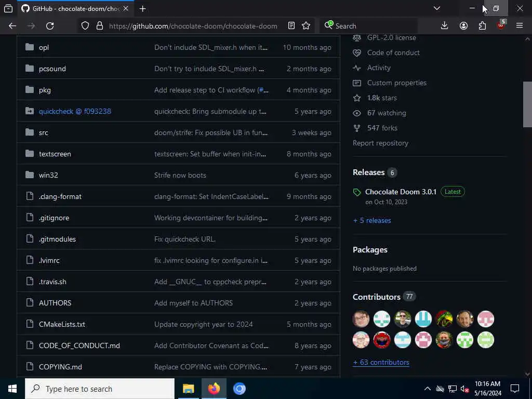The height and width of the screenshot is (399, 532).
Task: Open the extensions puzzle icon
Action: click(483, 26)
